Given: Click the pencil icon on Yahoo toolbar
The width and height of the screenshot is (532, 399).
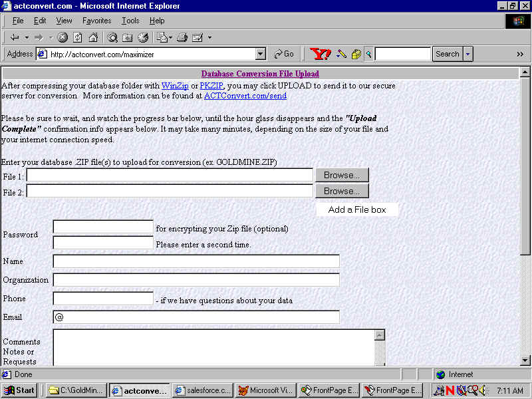Looking at the screenshot, I should pos(341,54).
